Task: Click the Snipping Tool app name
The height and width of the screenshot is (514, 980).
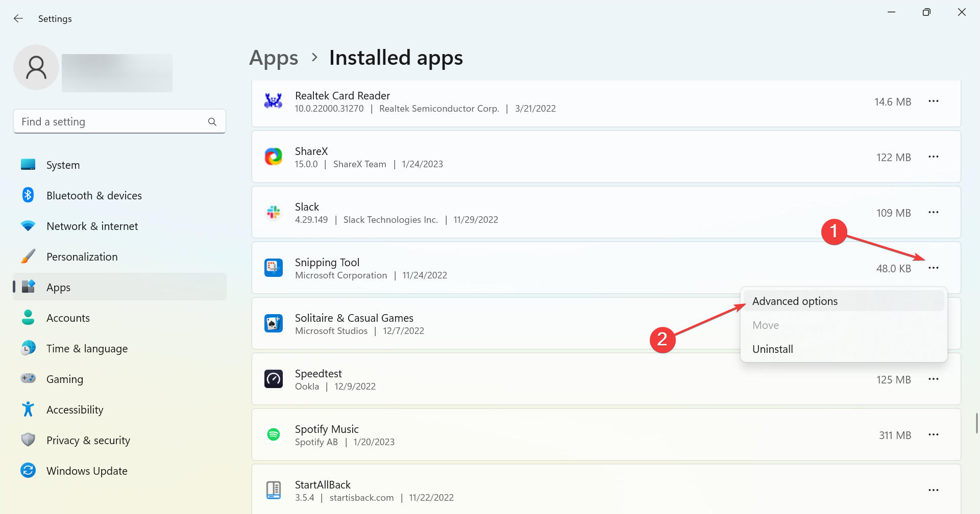Action: point(327,262)
